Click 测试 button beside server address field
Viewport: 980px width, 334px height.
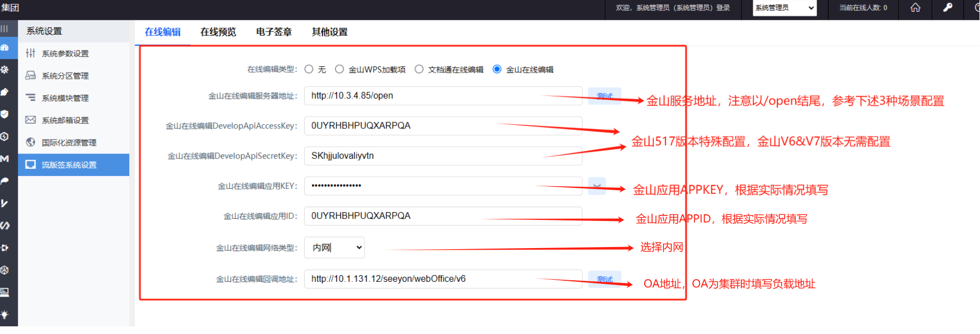pos(604,96)
